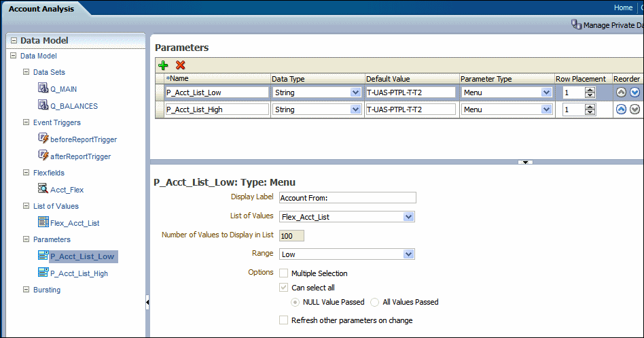Increase Row Placement for P_Acct_List_Low
This screenshot has width=644, height=338.
[590, 90]
